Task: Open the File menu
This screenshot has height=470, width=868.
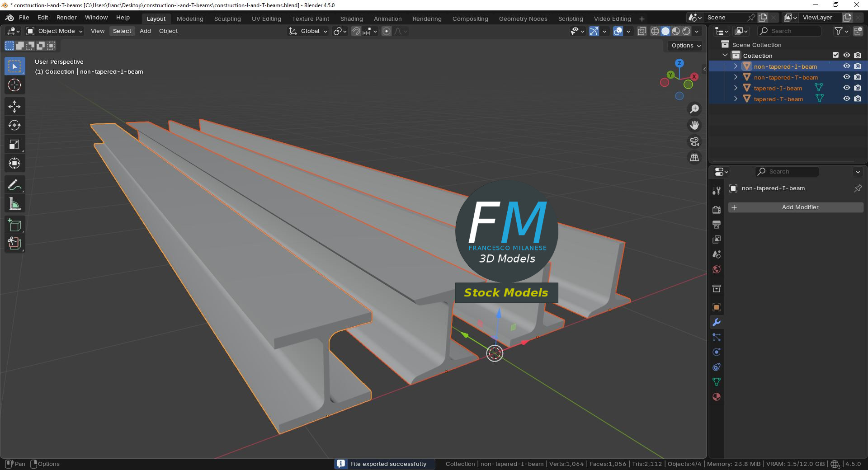Action: pos(24,18)
